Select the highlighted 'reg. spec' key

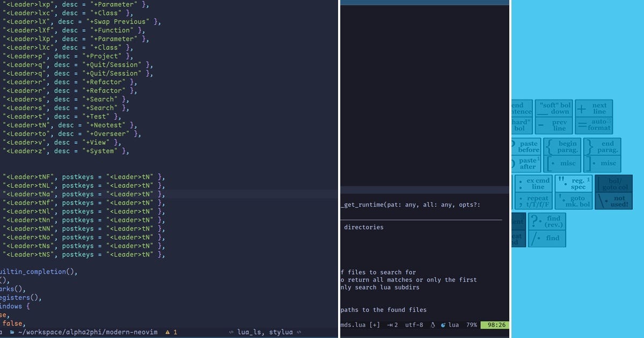[x=574, y=182]
